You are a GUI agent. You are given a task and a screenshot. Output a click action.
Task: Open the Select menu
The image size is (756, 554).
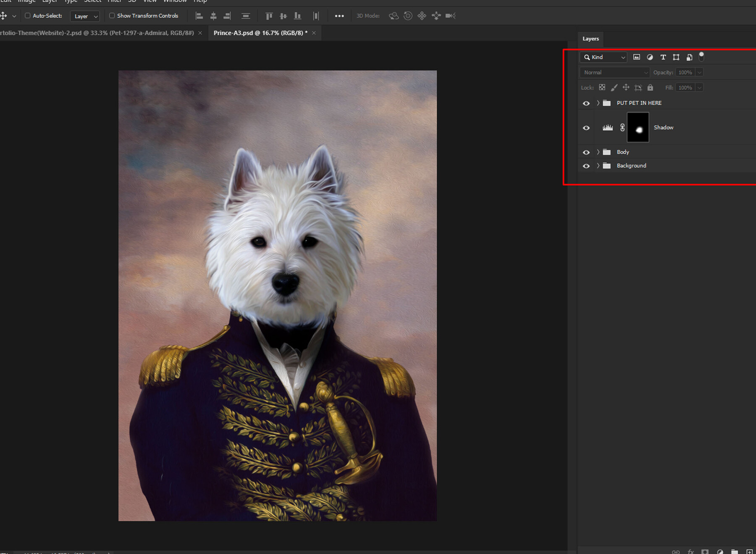[x=92, y=2]
